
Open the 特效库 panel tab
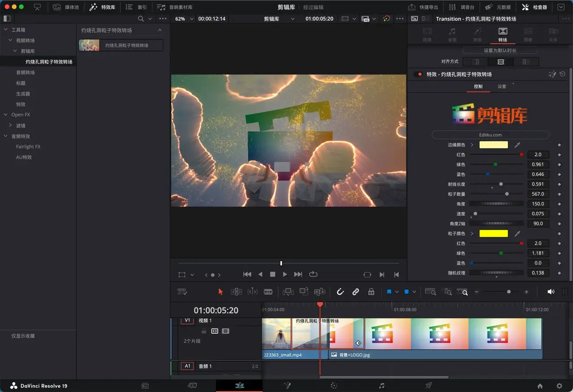pos(102,7)
